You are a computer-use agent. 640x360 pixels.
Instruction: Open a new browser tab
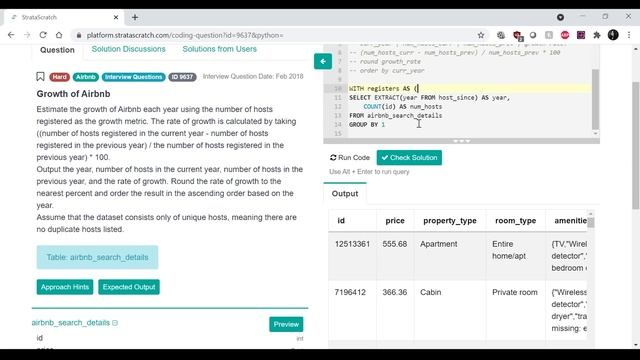(x=135, y=17)
